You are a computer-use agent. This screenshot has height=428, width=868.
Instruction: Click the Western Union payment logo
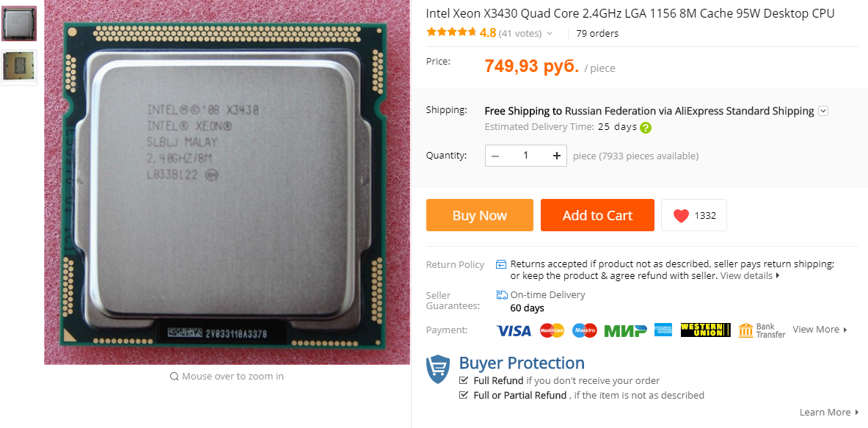705,330
